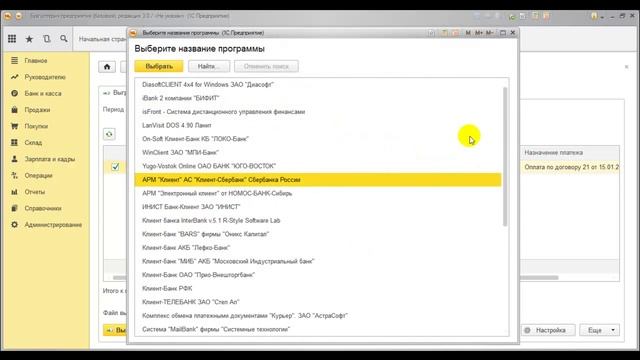640x360 pixels.
Task: Select the isFront system row
Action: point(318,111)
